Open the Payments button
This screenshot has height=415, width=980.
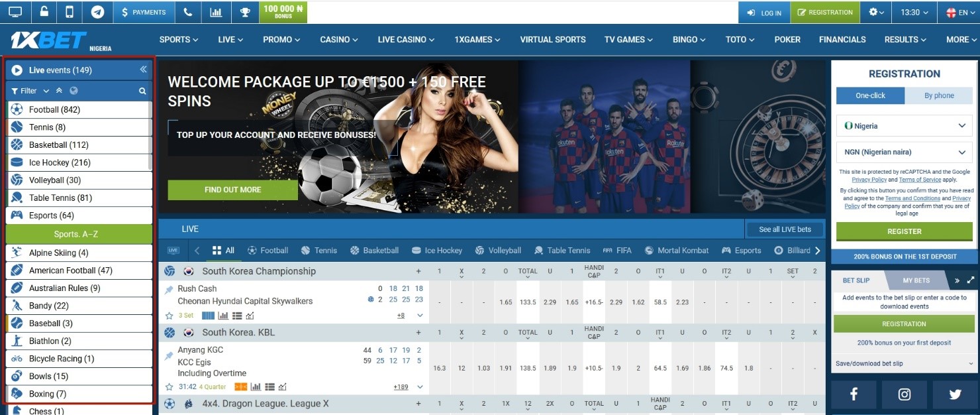(144, 12)
